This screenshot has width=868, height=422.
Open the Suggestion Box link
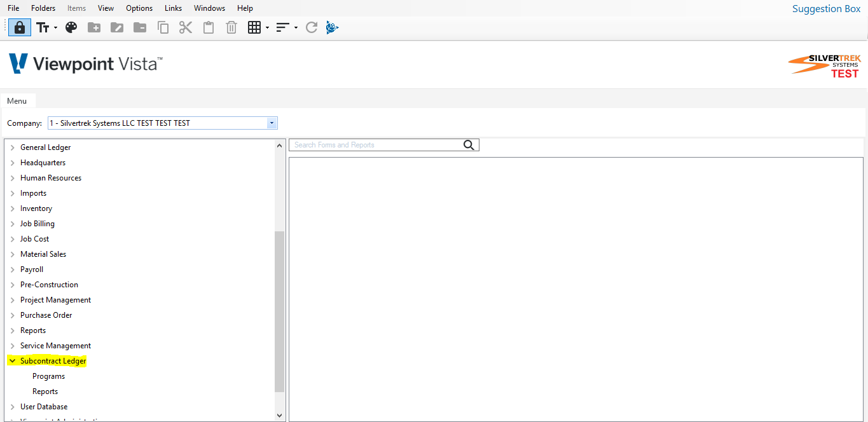pos(826,9)
